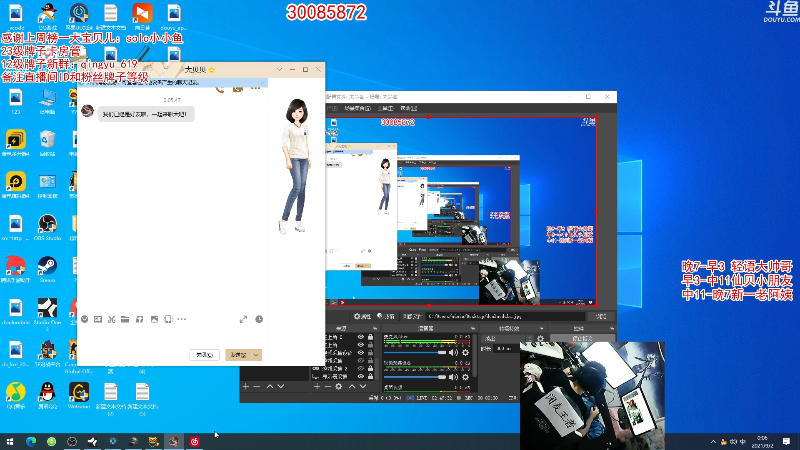Toggle lock on topmost OBS source row
Screen dimensions: 800x450
370,337
